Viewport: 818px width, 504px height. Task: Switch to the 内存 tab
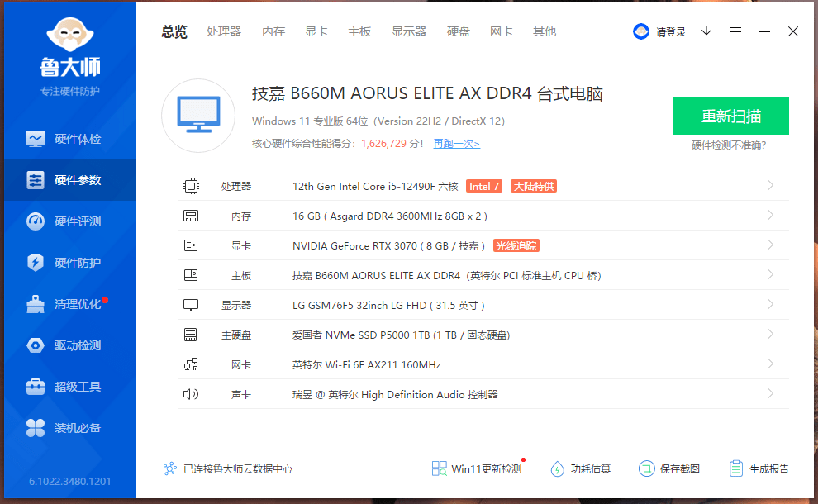pos(273,31)
